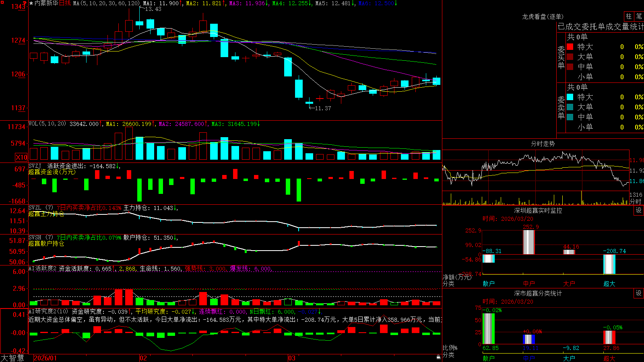Viewport: 644px width, 362px height.
Task: Click the dark red 大单 buy order swatch
Action: (570, 57)
